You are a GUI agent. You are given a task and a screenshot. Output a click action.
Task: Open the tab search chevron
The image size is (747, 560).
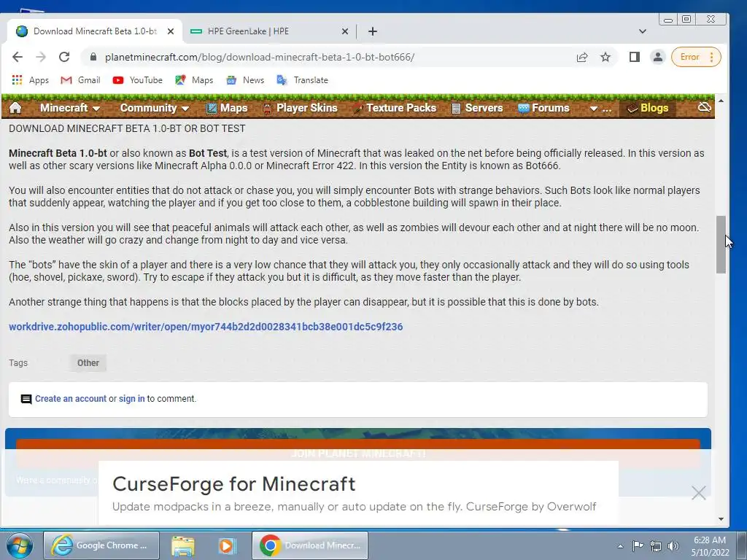(642, 31)
